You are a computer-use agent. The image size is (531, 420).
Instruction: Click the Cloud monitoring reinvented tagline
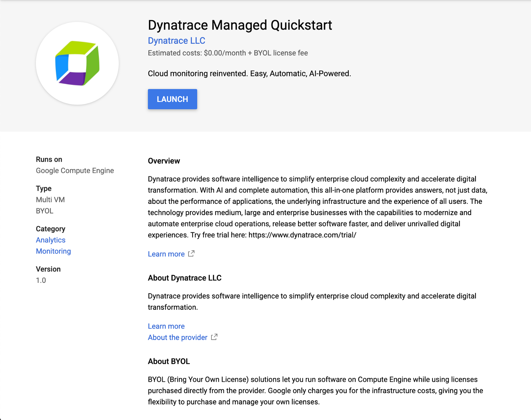(x=250, y=73)
